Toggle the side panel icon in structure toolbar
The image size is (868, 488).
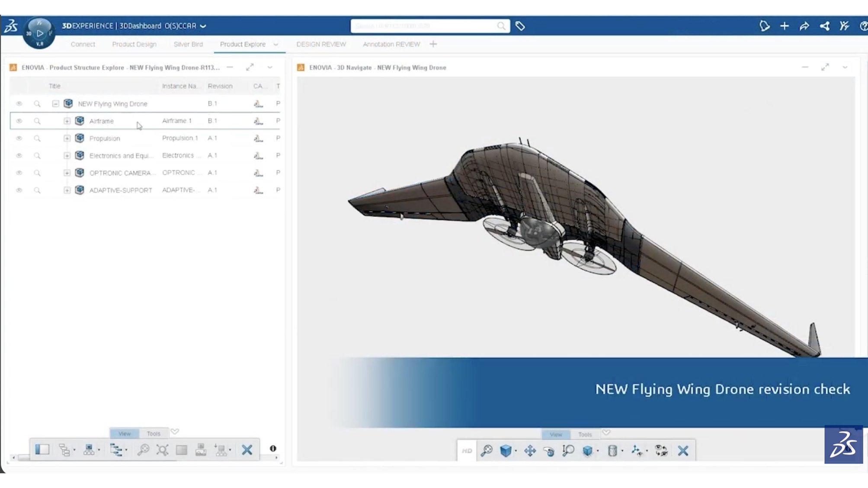tap(42, 449)
